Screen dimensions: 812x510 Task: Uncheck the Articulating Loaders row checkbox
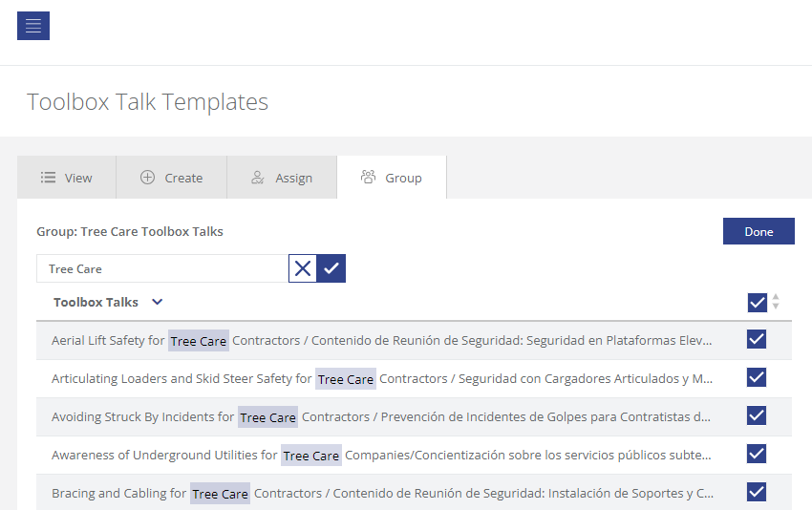coord(757,378)
